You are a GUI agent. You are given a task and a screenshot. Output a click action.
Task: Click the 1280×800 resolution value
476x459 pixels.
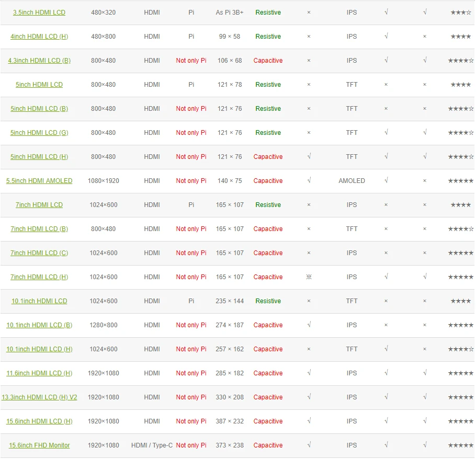[103, 325]
